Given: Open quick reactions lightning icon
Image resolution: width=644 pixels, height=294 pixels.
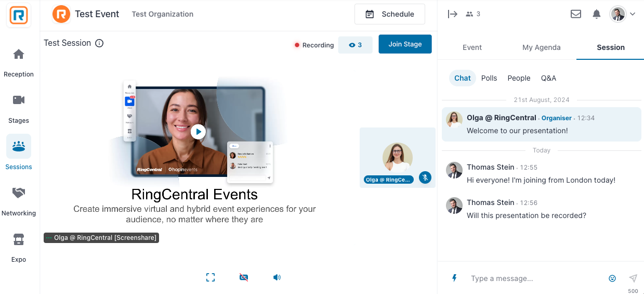Looking at the screenshot, I should pyautogui.click(x=454, y=278).
